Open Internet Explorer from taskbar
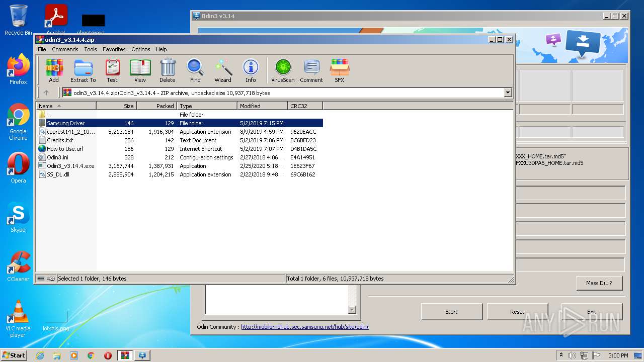Image resolution: width=644 pixels, height=362 pixels. click(x=40, y=355)
